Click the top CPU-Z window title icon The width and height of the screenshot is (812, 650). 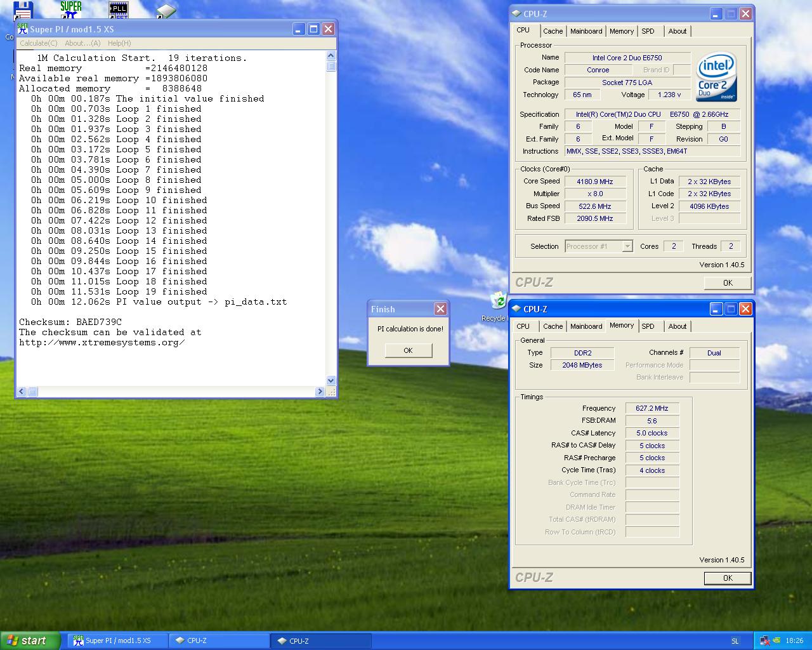(x=516, y=13)
